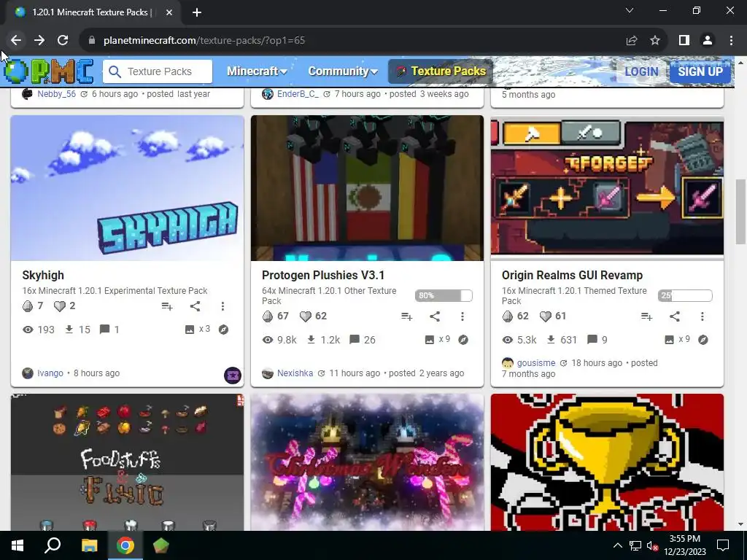Visit author gousisme's profile

[536, 363]
